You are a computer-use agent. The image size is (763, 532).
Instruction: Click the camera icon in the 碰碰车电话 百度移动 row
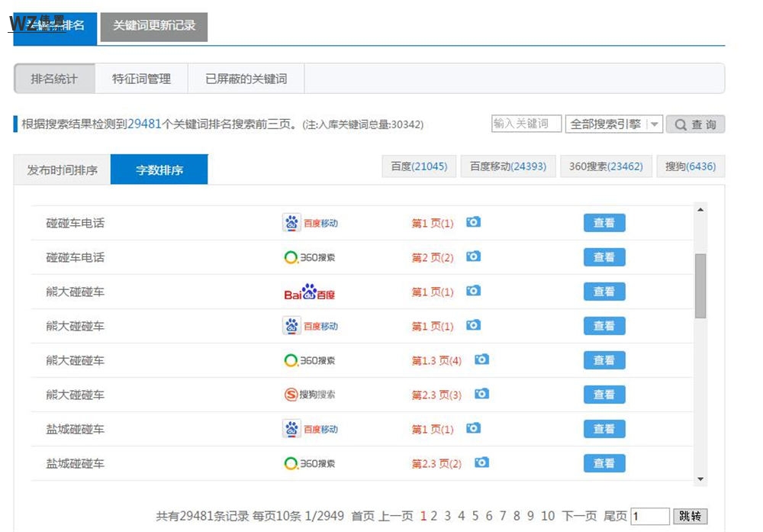(x=473, y=223)
